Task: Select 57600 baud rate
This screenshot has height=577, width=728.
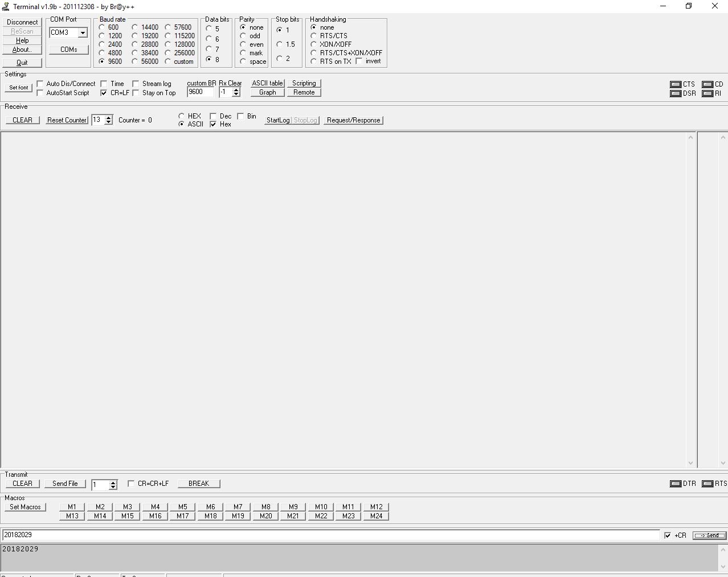Action: point(168,27)
